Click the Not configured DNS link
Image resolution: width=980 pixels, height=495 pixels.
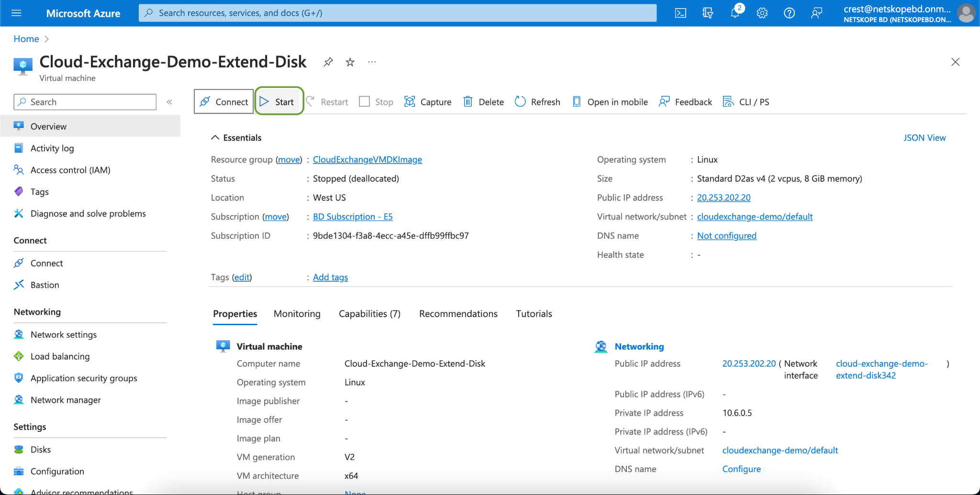pos(726,236)
